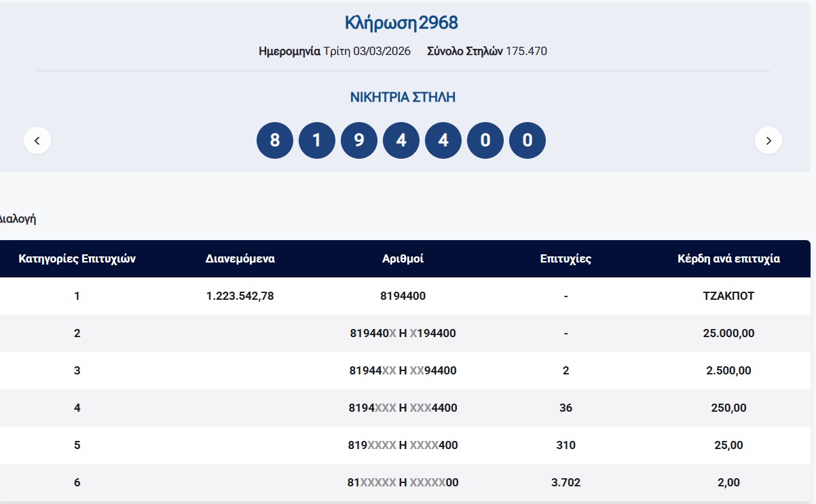This screenshot has width=816, height=504.
Task: Click the 3.702 successes value
Action: coord(565,483)
